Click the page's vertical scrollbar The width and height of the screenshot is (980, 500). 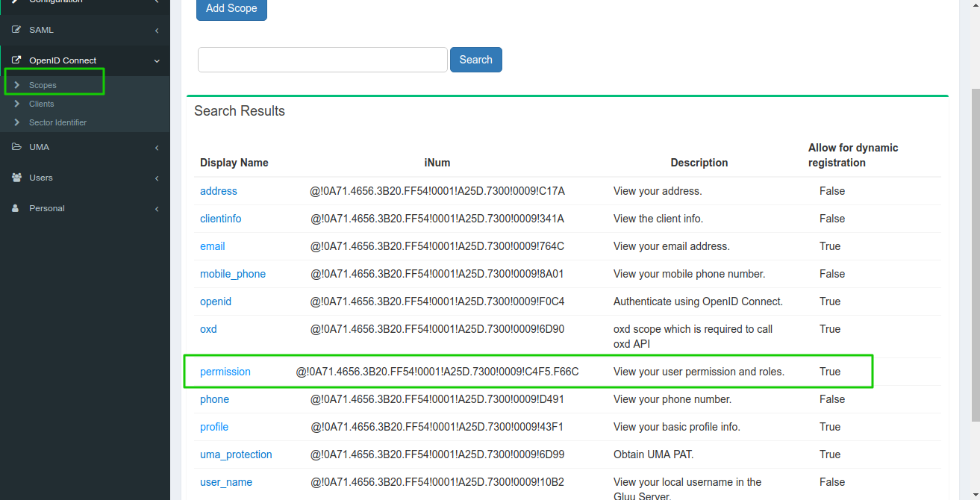(x=975, y=254)
